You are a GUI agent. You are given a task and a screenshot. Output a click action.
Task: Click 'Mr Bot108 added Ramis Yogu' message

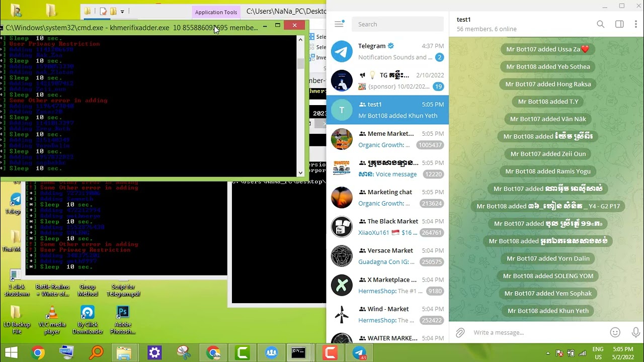tap(548, 171)
